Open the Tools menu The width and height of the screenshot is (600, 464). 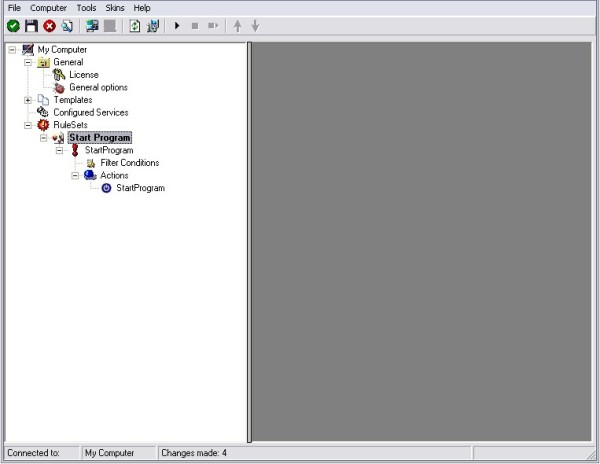pos(87,8)
